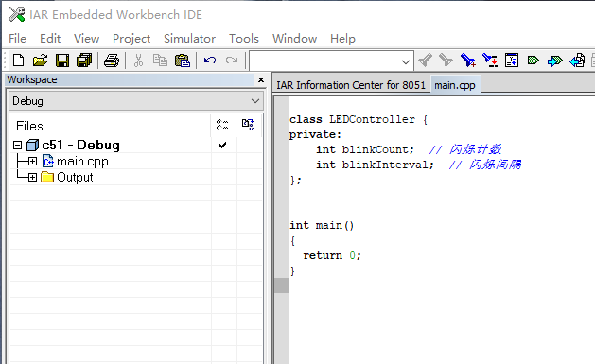Click the main.cpp file icon in workspace
The image size is (595, 364).
tap(48, 161)
